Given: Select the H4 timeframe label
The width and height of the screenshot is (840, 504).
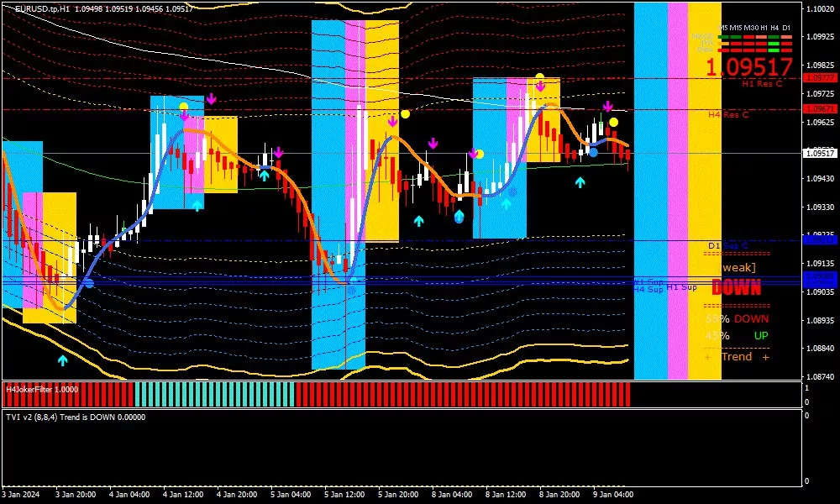Looking at the screenshot, I should (x=775, y=28).
